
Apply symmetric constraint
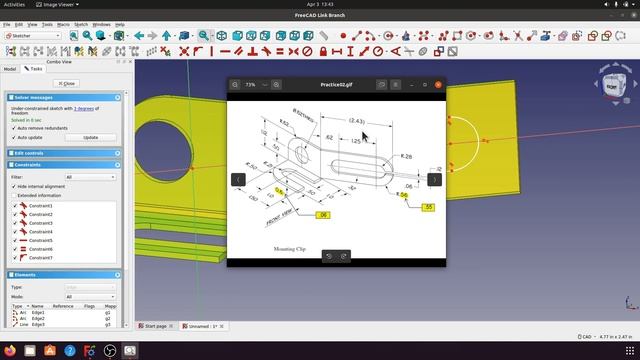click(293, 52)
